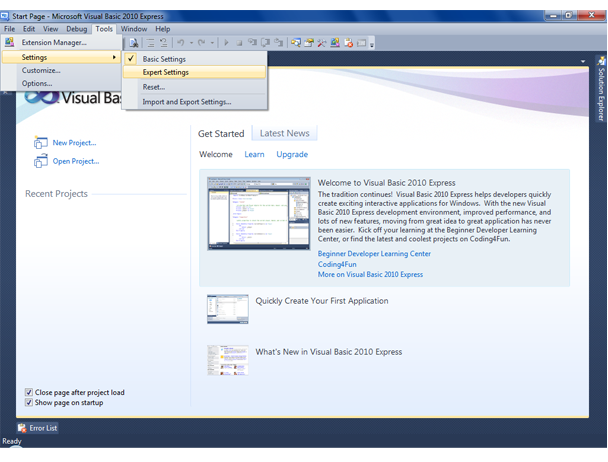Choose Options... in Tools menu
608x462 pixels.
pyautogui.click(x=62, y=83)
